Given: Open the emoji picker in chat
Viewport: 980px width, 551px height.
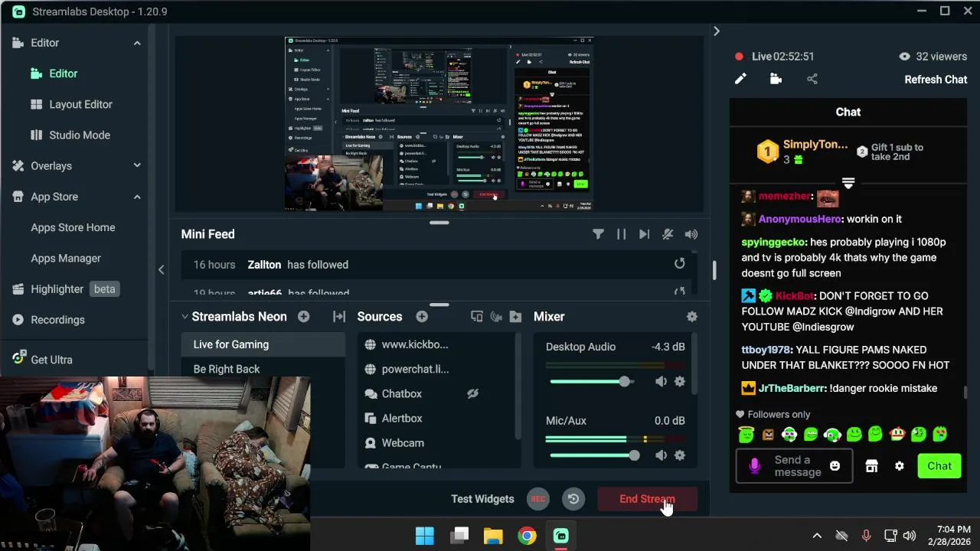Looking at the screenshot, I should [835, 466].
